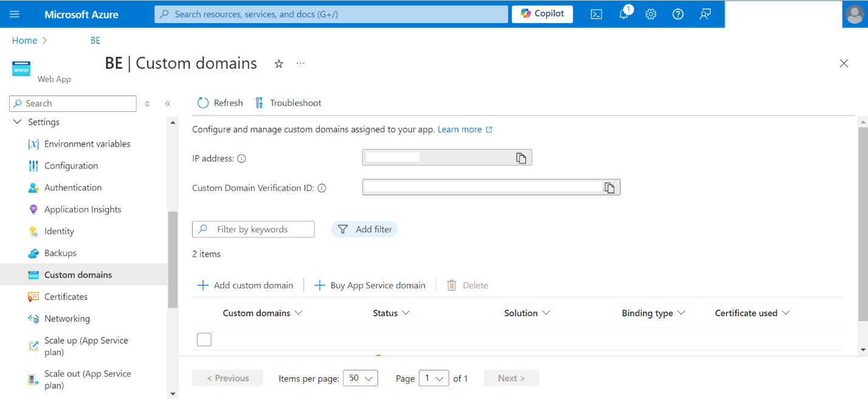Close the Custom domains blade
The height and width of the screenshot is (399, 868).
(844, 63)
